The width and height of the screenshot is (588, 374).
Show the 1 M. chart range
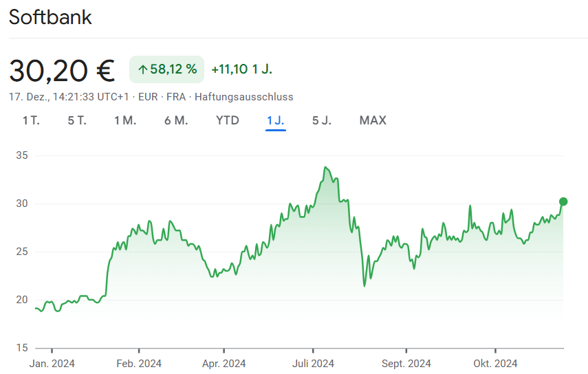point(125,121)
